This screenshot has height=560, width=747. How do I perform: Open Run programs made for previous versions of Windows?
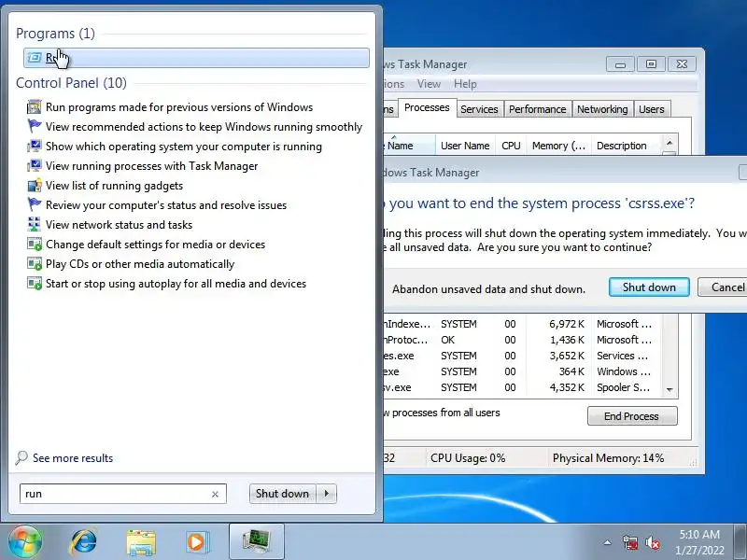179,107
